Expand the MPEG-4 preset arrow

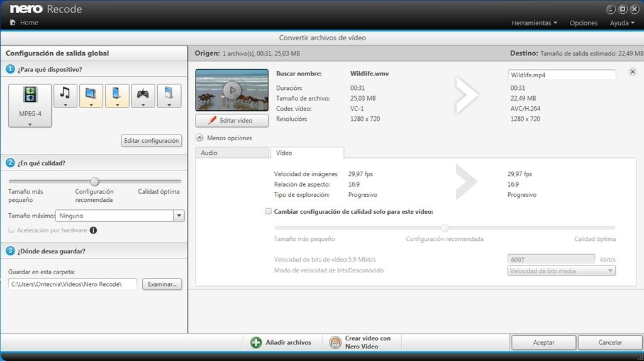tap(30, 124)
